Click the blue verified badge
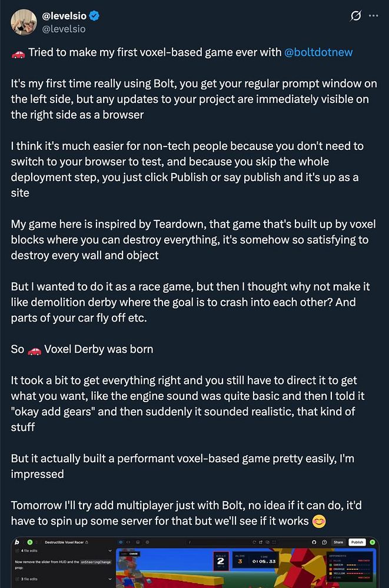 pos(94,16)
